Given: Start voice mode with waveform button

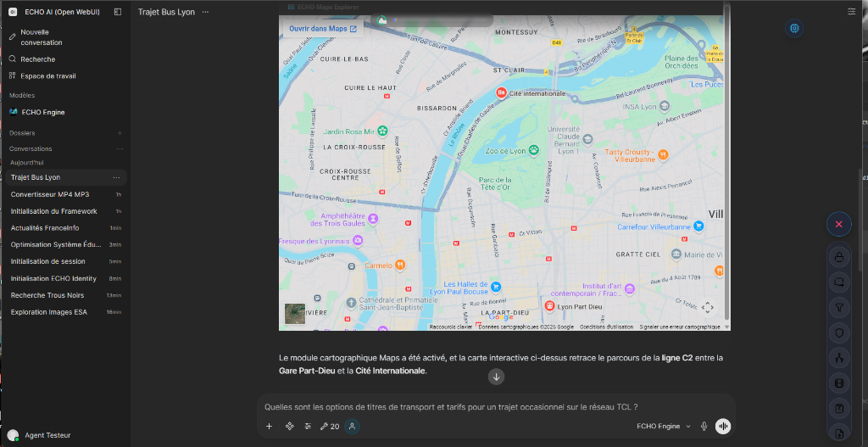Looking at the screenshot, I should click(x=723, y=426).
